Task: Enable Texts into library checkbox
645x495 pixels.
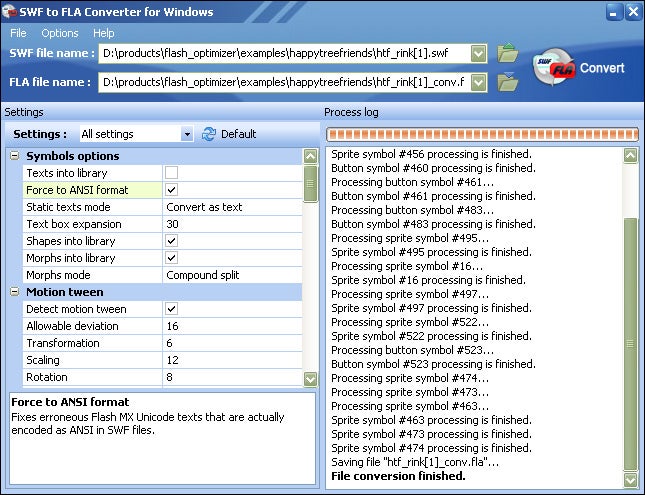Action: click(172, 173)
